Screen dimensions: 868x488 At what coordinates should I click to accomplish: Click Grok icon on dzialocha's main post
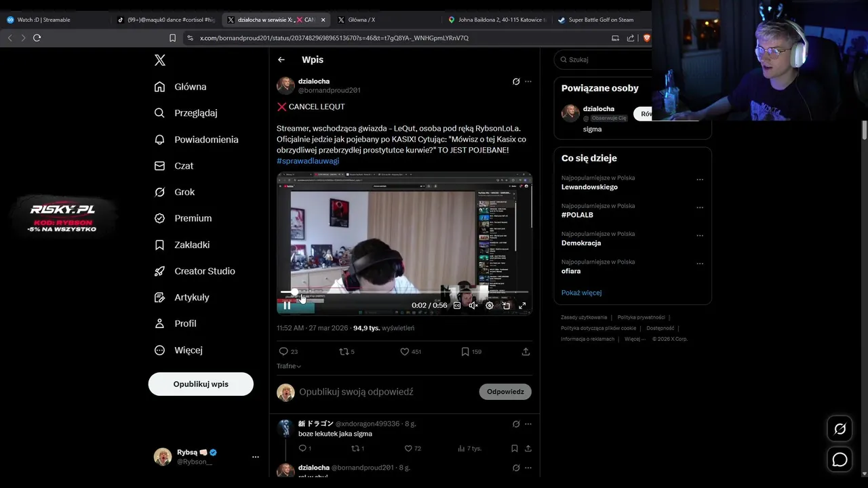click(x=516, y=81)
